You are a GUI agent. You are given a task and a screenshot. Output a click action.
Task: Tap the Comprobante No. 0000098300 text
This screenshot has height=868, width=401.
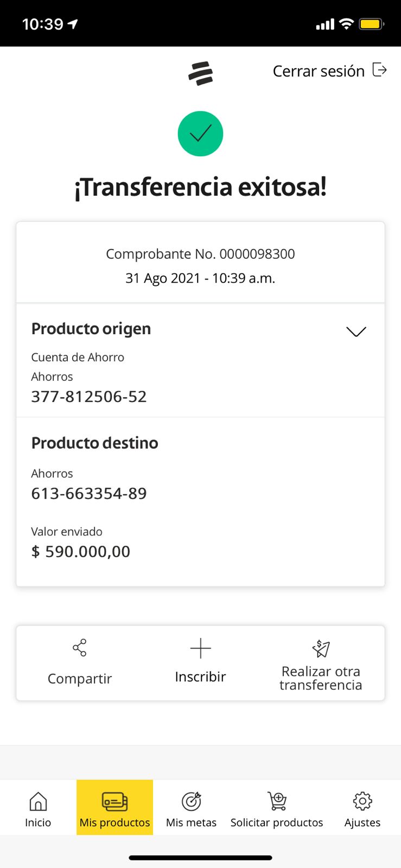200,254
